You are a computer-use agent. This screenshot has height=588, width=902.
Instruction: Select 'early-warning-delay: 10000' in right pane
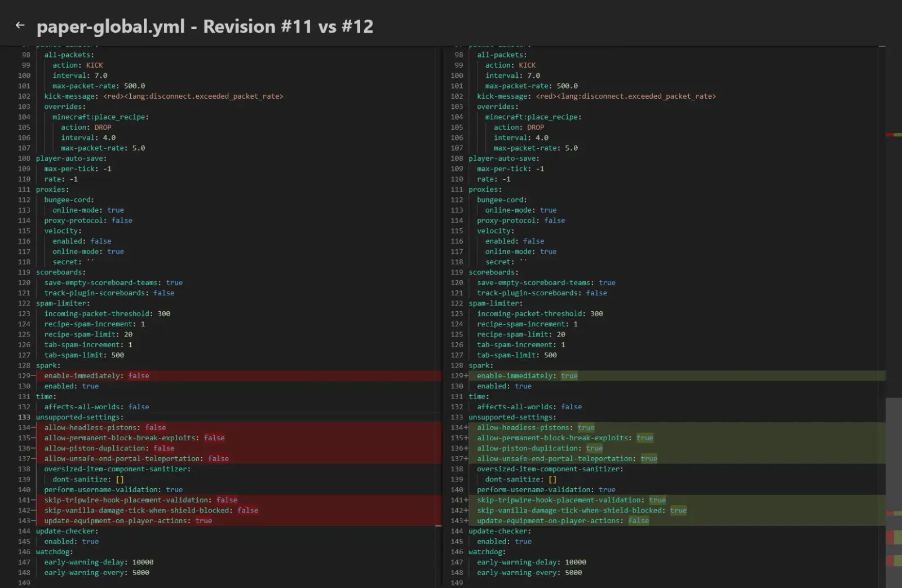(x=532, y=563)
